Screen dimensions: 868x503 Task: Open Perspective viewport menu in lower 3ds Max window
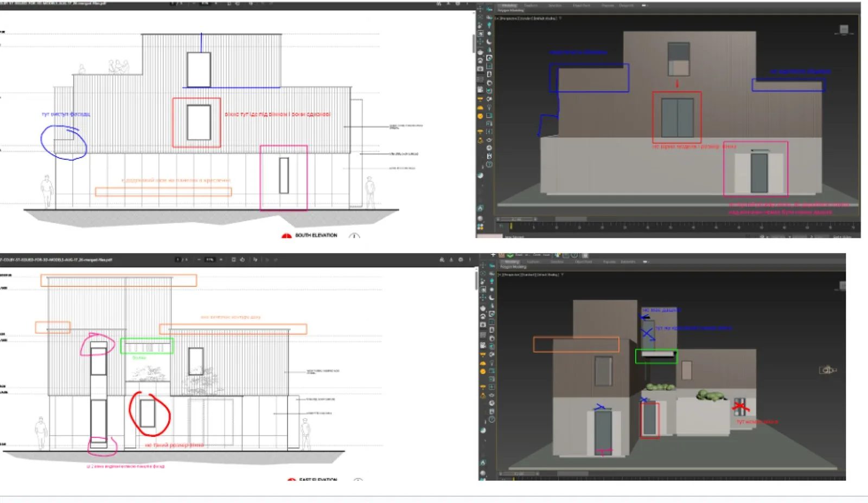tap(512, 275)
